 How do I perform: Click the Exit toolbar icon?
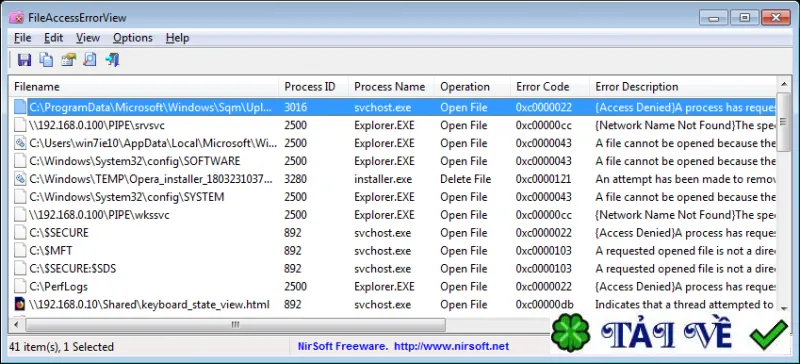[x=112, y=60]
